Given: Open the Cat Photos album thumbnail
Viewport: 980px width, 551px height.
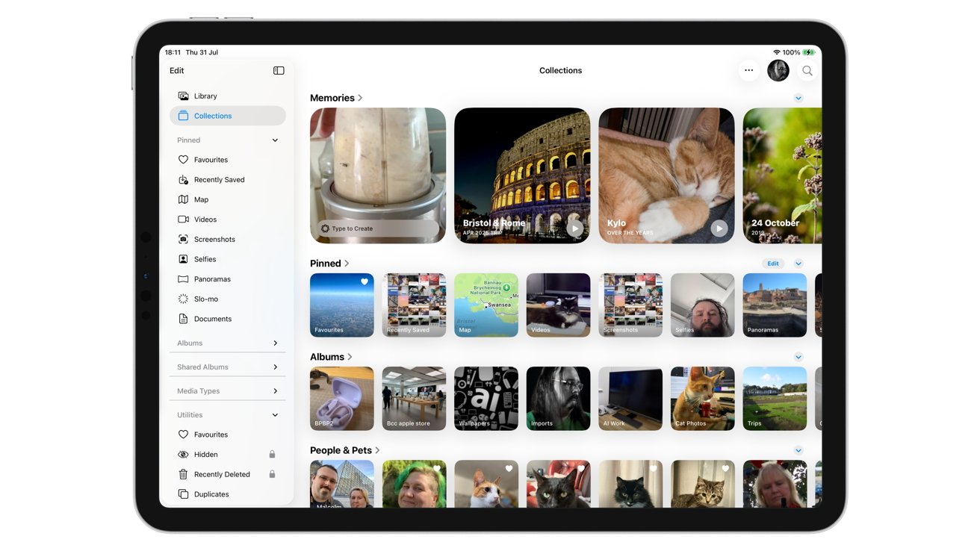Looking at the screenshot, I should (x=702, y=399).
